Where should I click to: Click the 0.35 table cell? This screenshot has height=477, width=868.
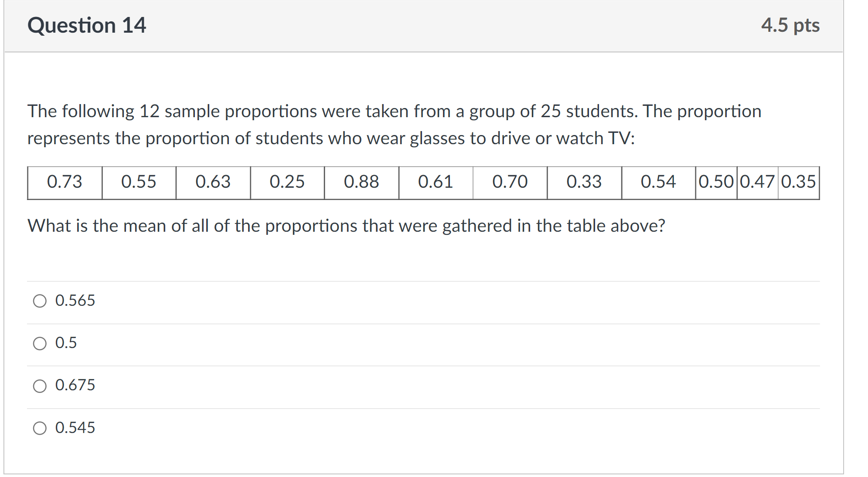coord(798,183)
